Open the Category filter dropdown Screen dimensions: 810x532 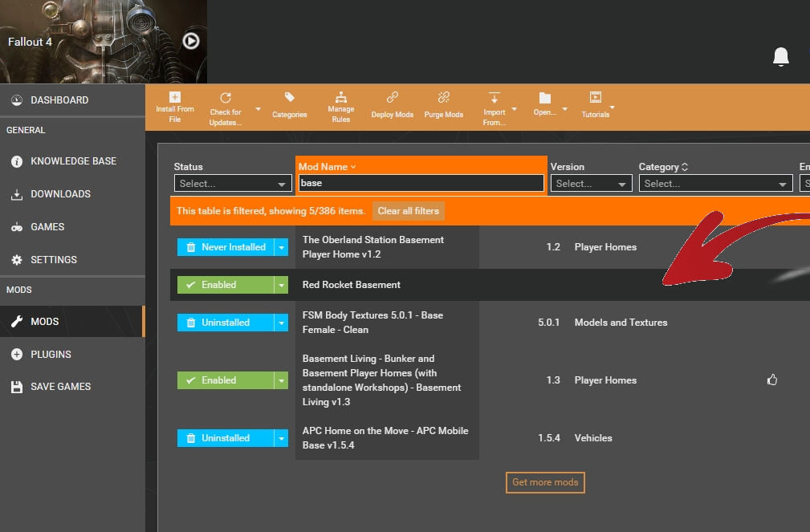715,184
